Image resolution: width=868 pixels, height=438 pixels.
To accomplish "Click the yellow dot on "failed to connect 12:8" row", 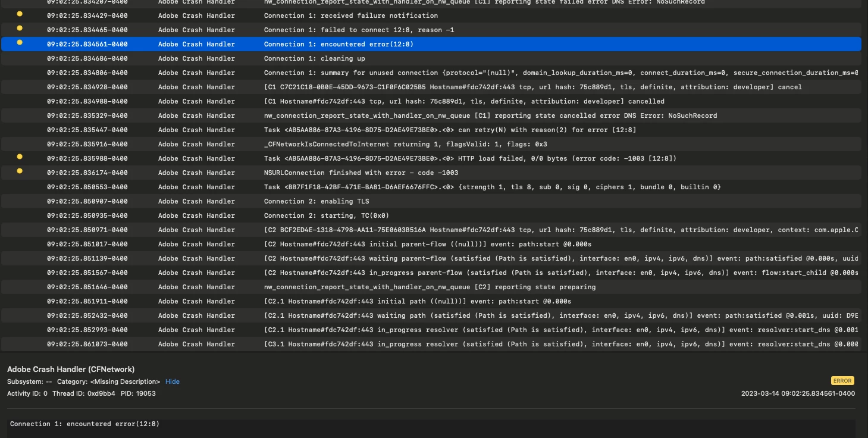I will point(20,28).
